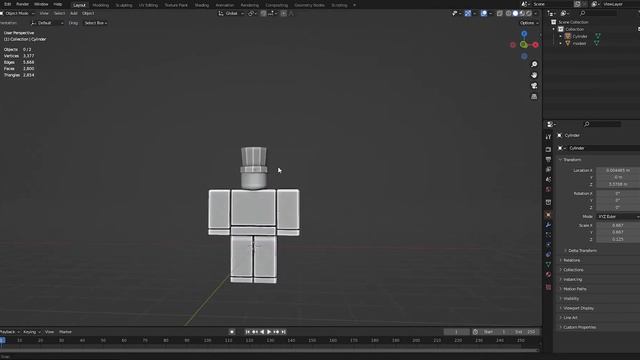Viewport: 640px width, 360px height.
Task: Expand the Delta Transform panel
Action: (x=582, y=251)
